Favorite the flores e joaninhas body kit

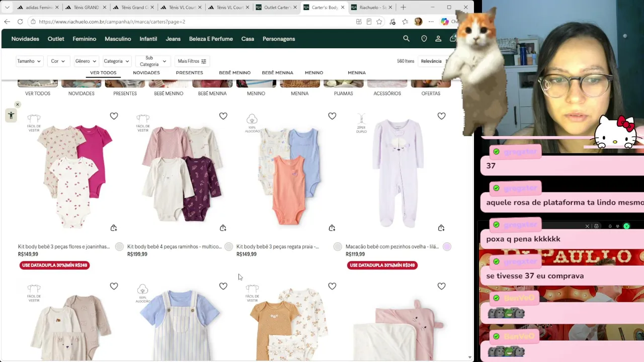click(114, 116)
